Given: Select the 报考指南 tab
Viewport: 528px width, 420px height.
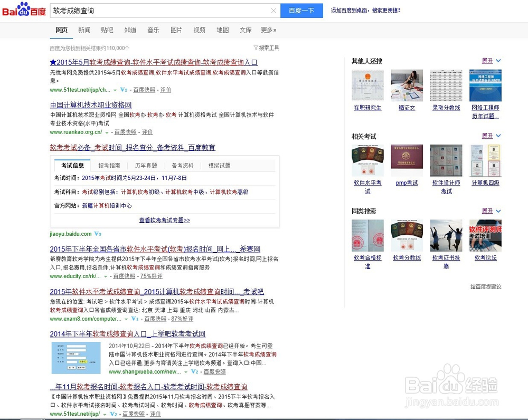Looking at the screenshot, I should [x=109, y=165].
